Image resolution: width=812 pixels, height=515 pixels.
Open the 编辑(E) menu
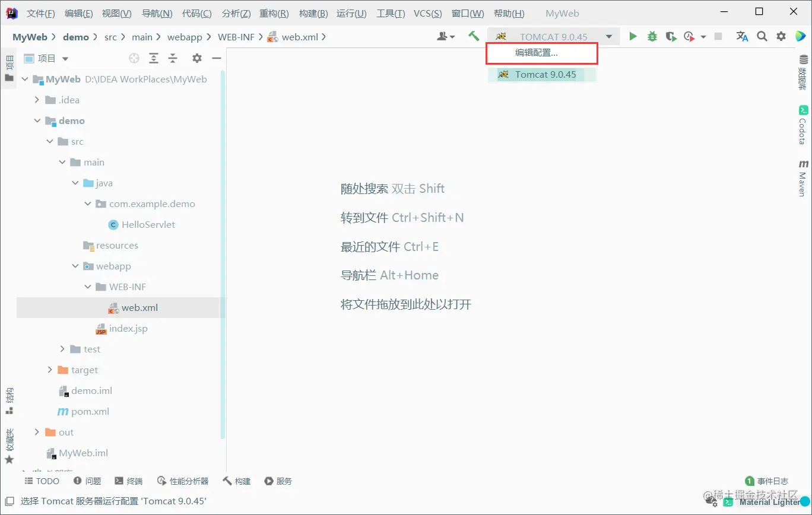coord(79,14)
